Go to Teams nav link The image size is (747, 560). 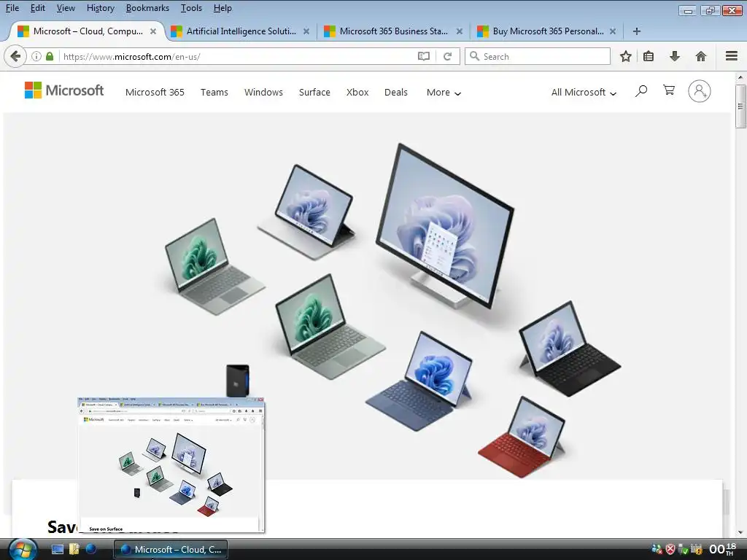tap(214, 93)
